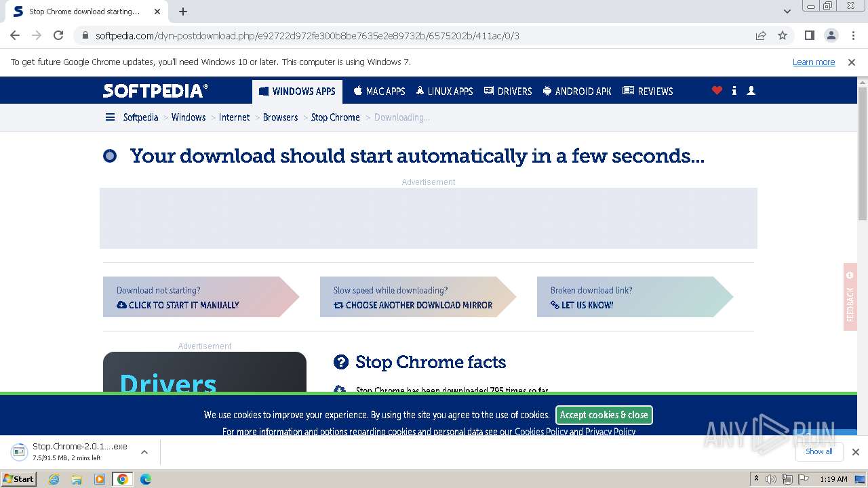
Task: Open Windows Media Player from taskbar
Action: point(100,479)
